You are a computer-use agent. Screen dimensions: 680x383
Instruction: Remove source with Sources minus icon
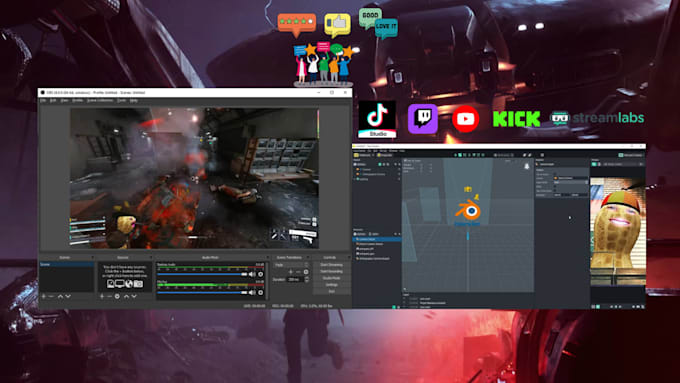point(109,296)
